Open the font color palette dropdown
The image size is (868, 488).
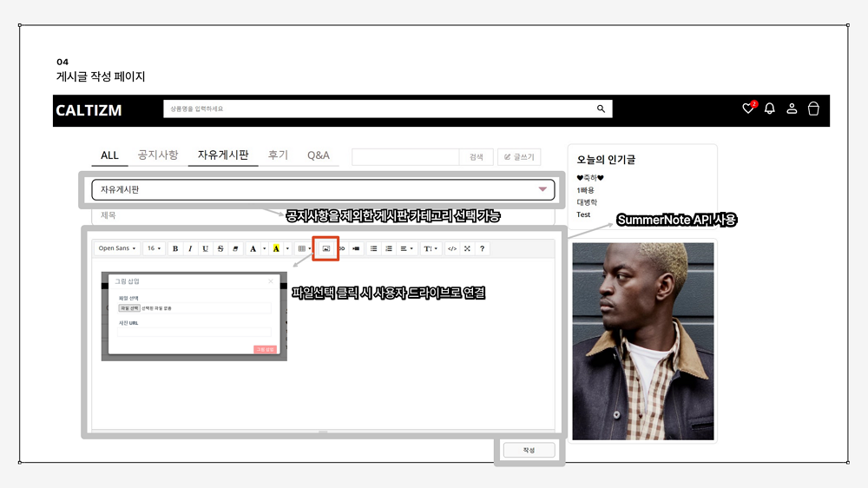[x=264, y=248]
